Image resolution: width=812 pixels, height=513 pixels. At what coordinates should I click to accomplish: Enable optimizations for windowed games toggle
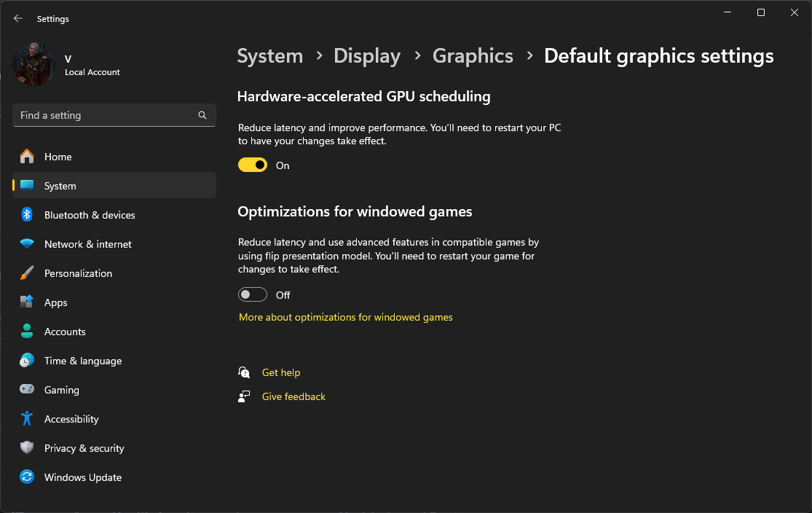coord(253,295)
